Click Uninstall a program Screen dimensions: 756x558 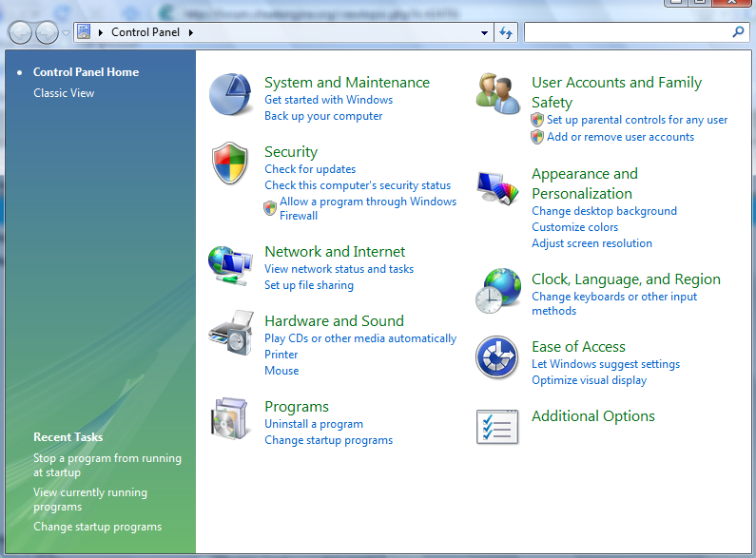[x=314, y=424]
